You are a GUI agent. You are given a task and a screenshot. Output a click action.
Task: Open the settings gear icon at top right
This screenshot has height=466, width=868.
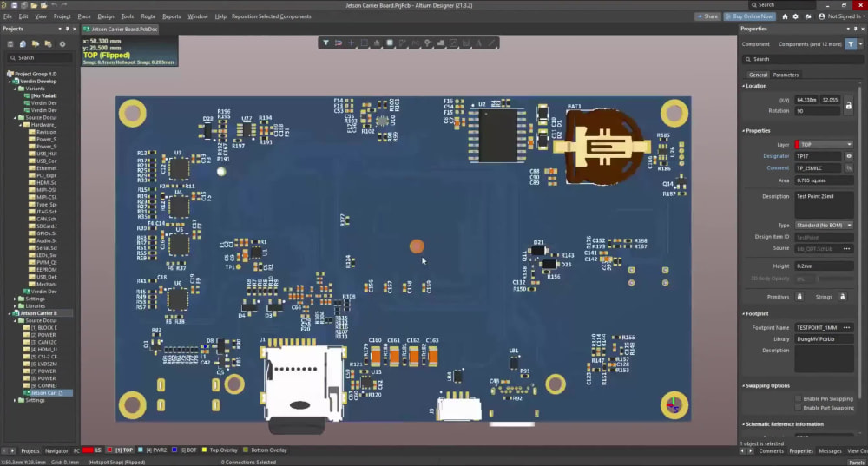coord(795,16)
